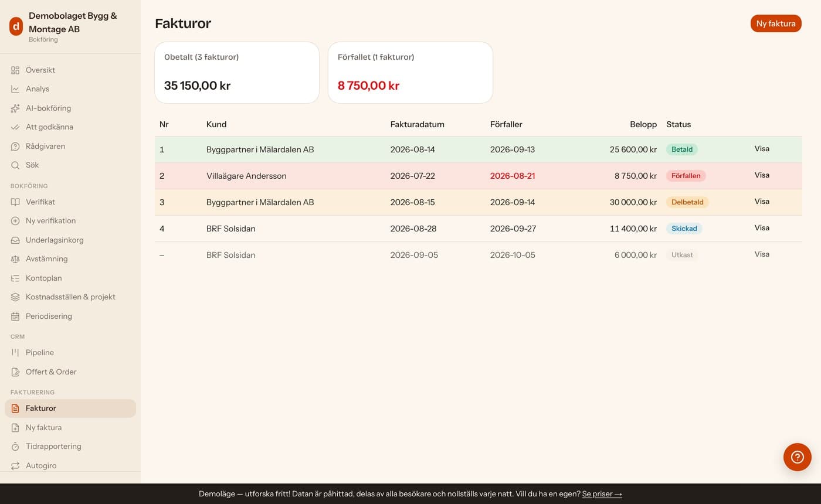Click Visa for invoice number 1

point(762,149)
